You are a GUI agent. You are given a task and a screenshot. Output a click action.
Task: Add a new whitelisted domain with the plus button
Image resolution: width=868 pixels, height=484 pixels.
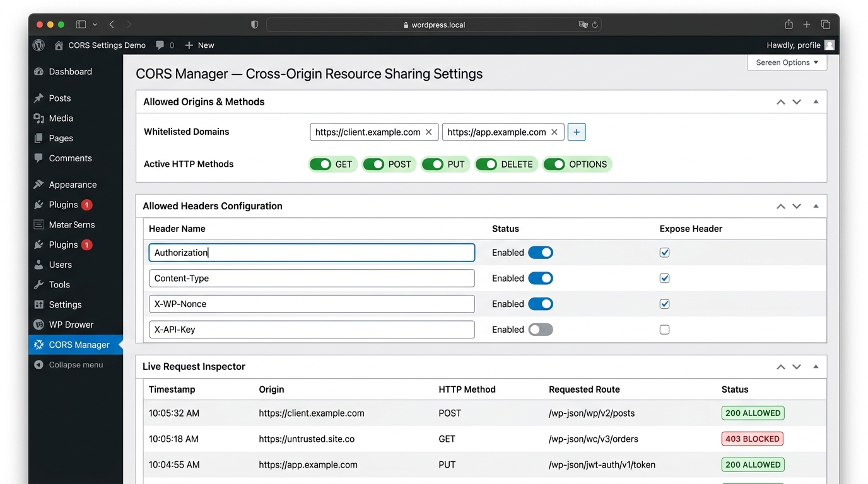pos(577,132)
